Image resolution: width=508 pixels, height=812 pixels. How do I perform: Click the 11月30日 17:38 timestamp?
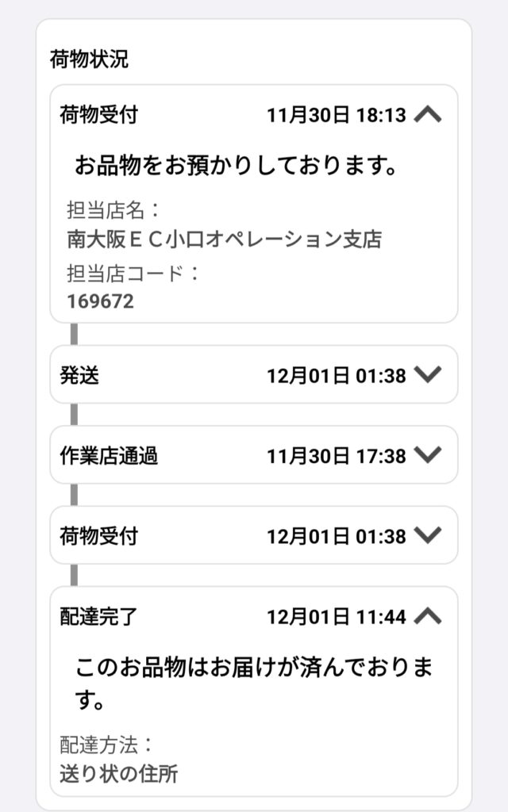click(337, 456)
